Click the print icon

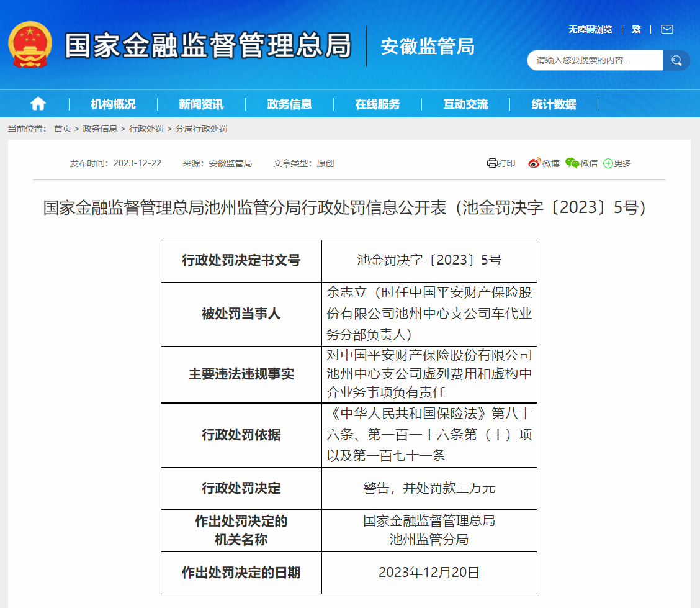point(492,163)
